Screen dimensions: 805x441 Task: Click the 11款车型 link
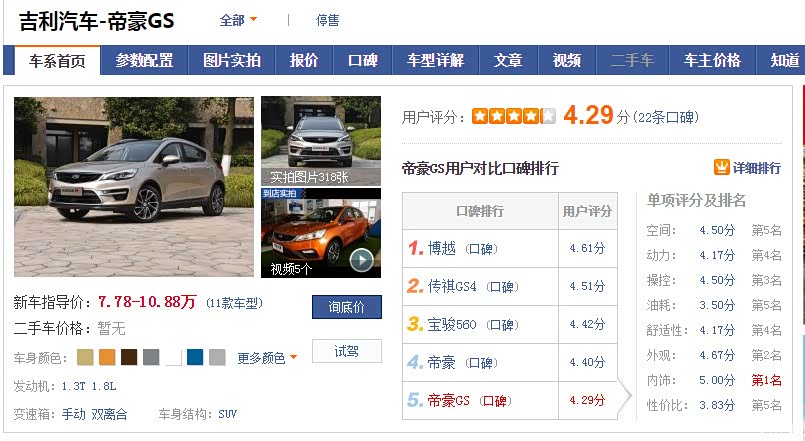234,303
